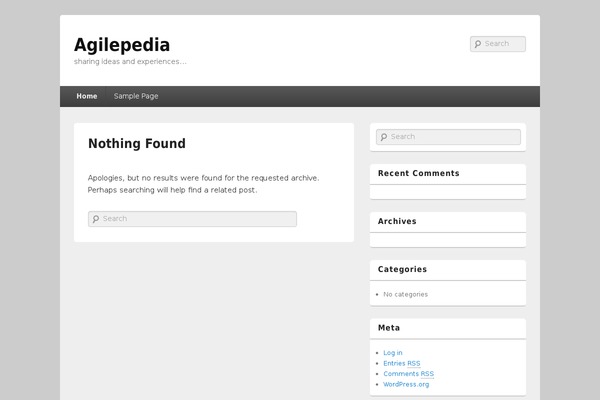
Task: Click the Categories widget title
Action: (x=402, y=269)
